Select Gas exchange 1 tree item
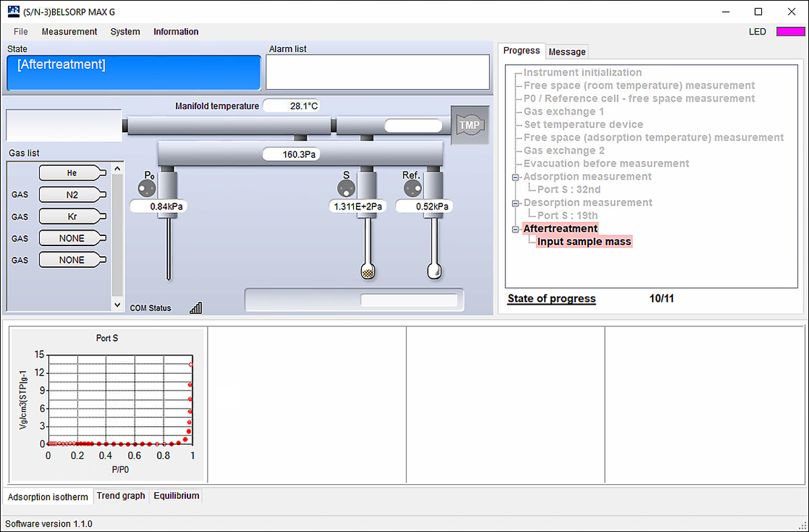Screen dimensions: 809x532 click(564, 111)
